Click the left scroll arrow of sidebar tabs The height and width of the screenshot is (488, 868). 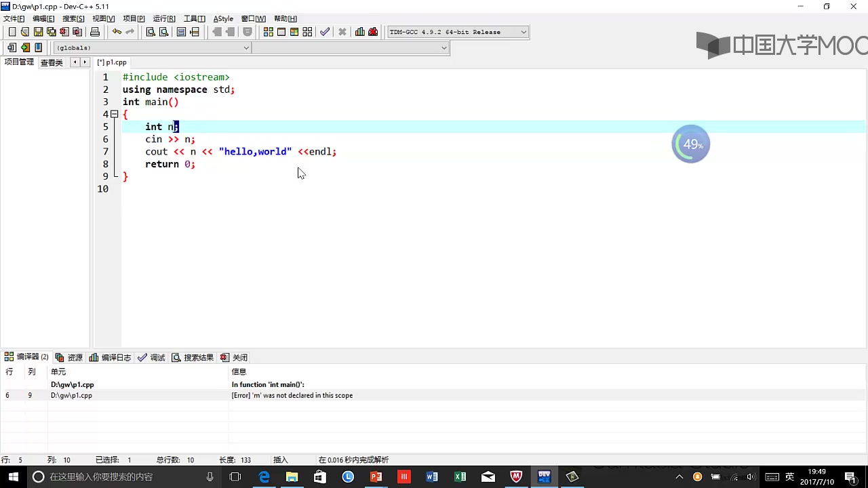[75, 62]
